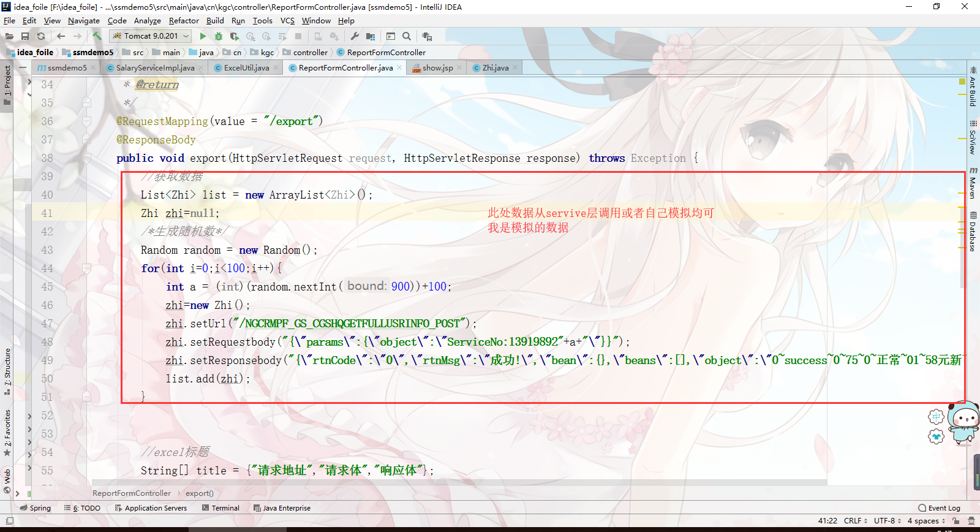Click the kgc breadcrumb folder
This screenshot has height=532, width=980.
point(262,53)
